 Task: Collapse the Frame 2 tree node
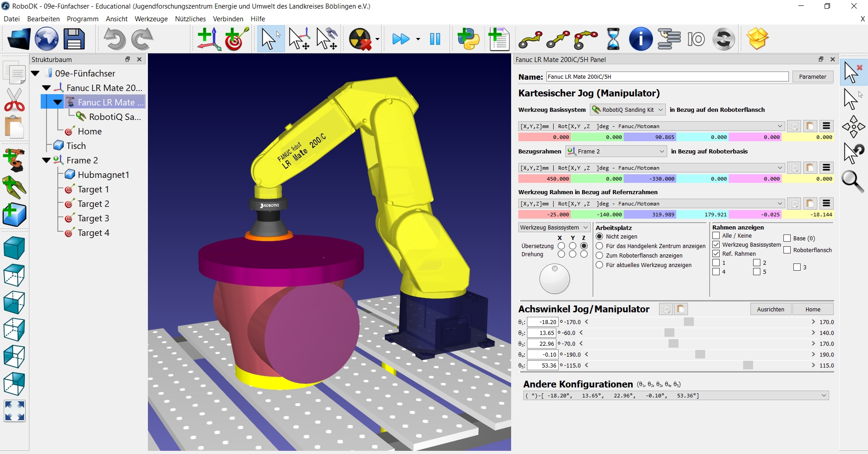(46, 160)
